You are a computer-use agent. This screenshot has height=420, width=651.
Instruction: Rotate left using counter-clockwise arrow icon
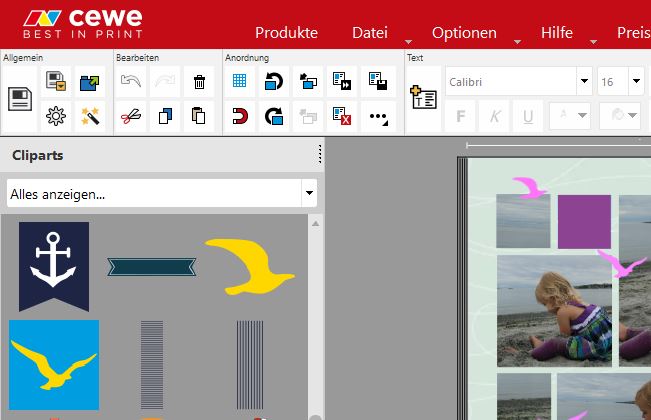(274, 81)
